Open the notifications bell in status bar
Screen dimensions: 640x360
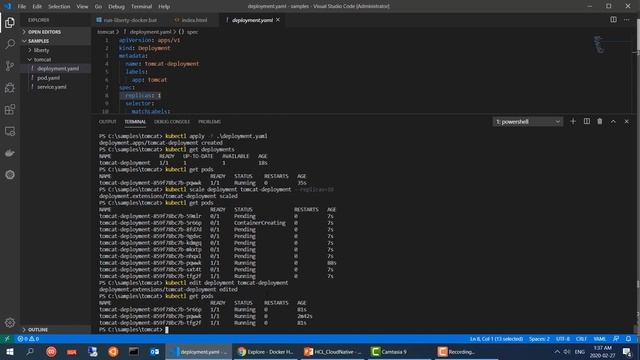point(629,339)
